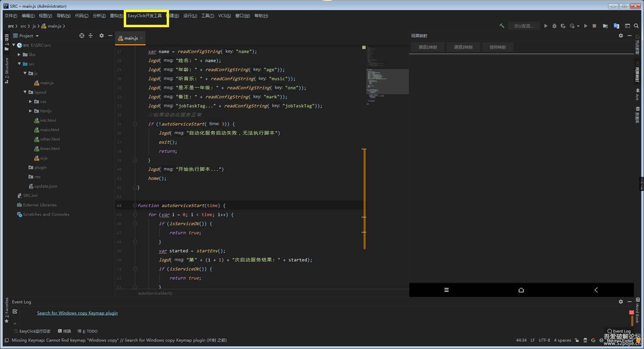Toggle the 通道1映射 channel mapping button
Viewport: 644px width, 349px height.
pyautogui.click(x=428, y=47)
